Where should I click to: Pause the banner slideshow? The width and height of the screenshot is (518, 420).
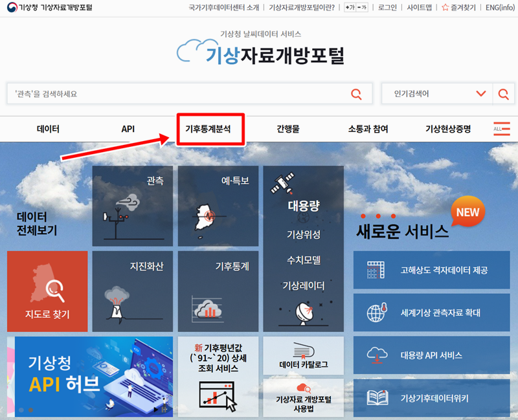[164, 410]
